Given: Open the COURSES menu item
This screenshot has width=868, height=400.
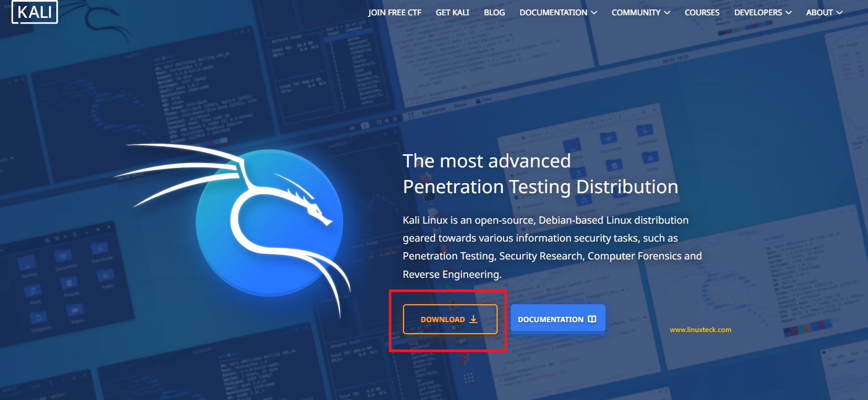Looking at the screenshot, I should [x=702, y=13].
